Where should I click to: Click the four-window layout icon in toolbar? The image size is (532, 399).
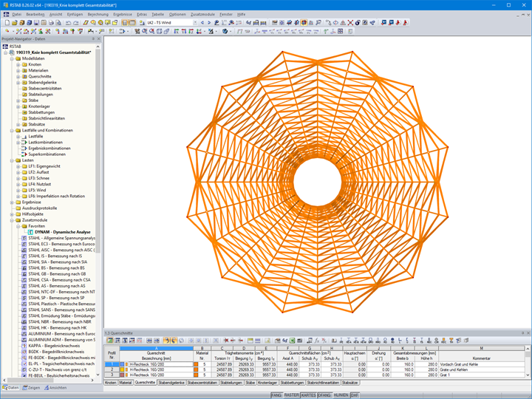pyautogui.click(x=341, y=31)
